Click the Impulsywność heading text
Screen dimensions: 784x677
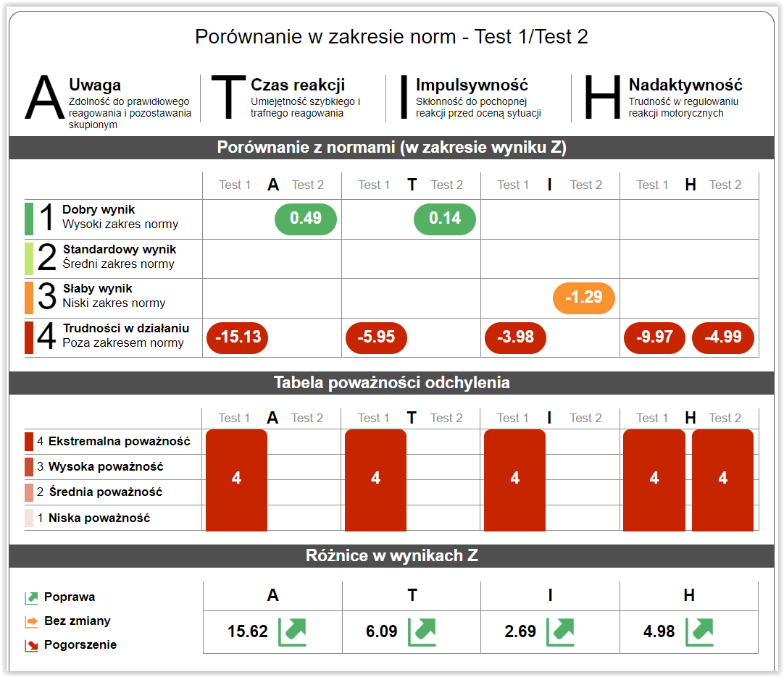pyautogui.click(x=472, y=85)
